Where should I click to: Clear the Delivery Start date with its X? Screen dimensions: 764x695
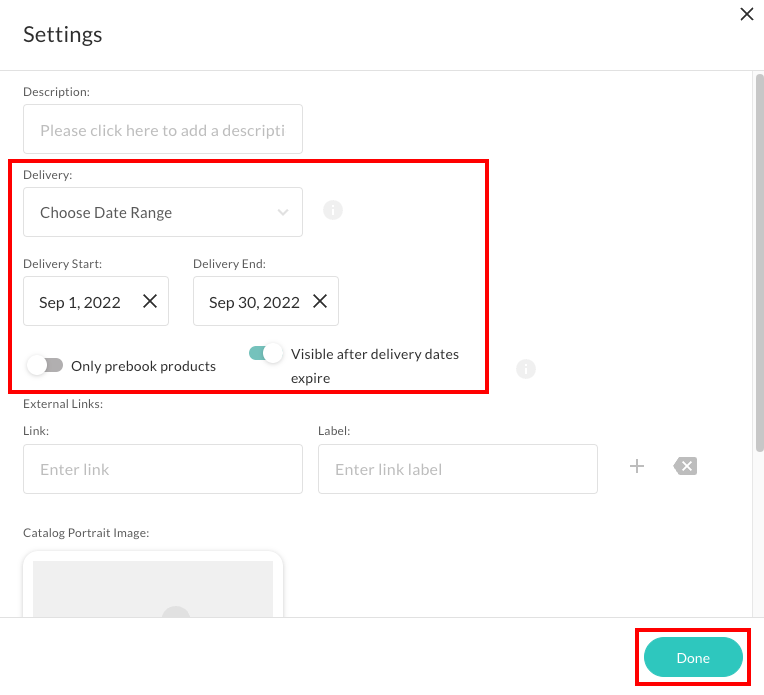coord(150,302)
